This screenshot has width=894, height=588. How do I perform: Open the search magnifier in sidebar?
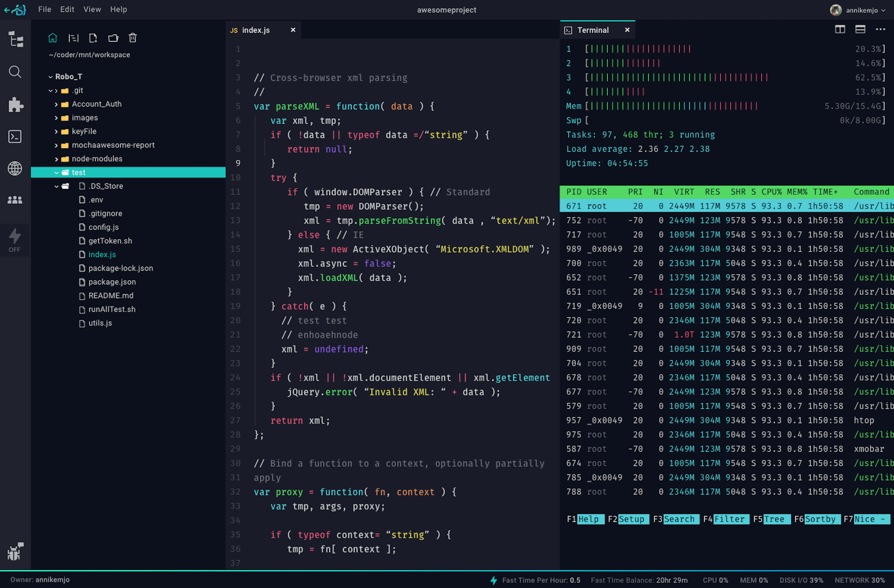[15, 71]
